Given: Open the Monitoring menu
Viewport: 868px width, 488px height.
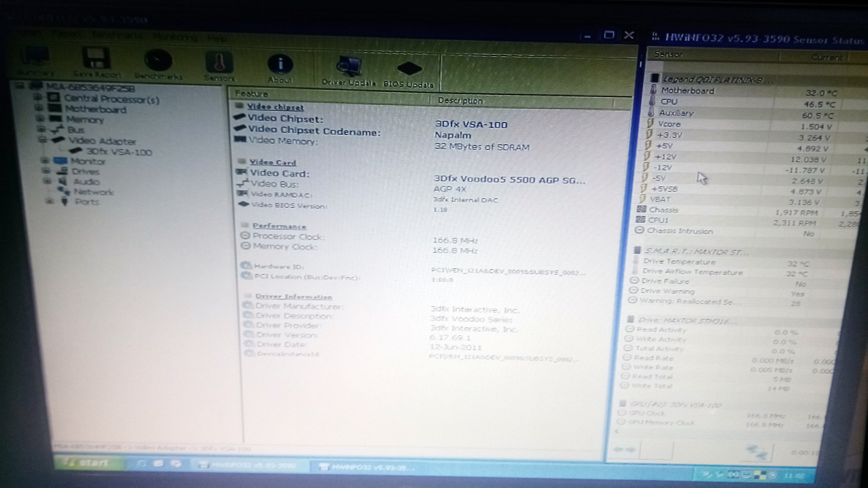Looking at the screenshot, I should coord(175,37).
